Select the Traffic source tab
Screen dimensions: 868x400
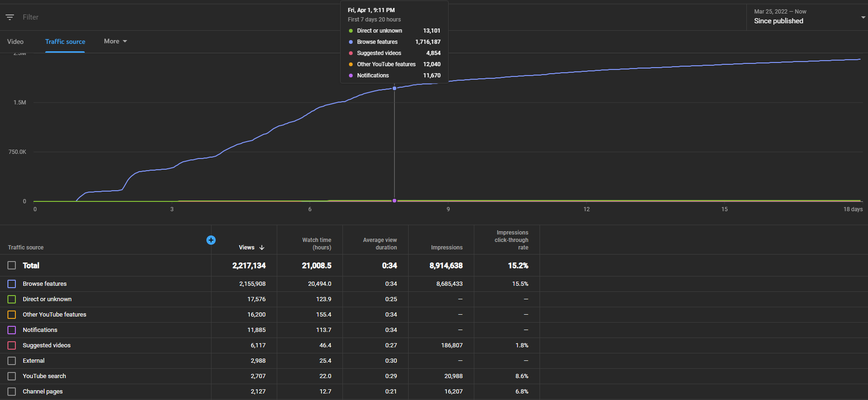tap(65, 41)
